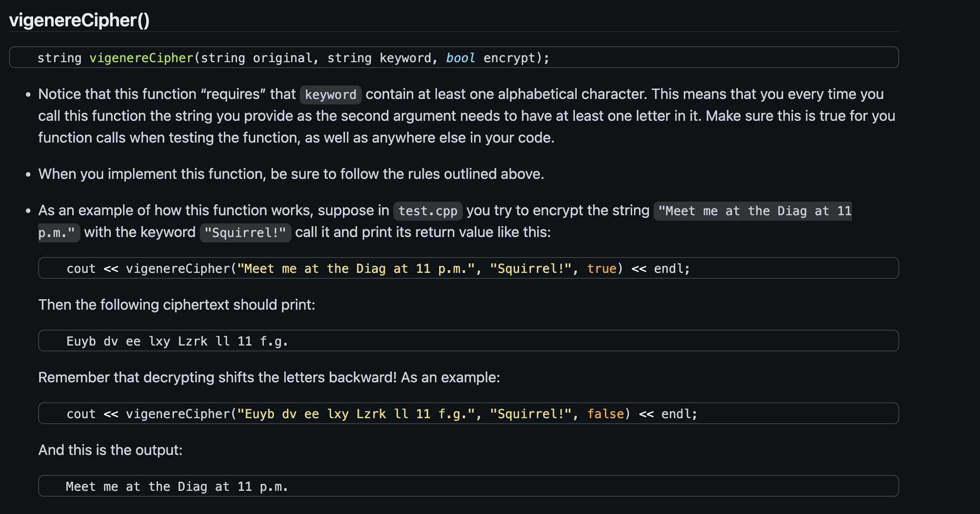980x514 pixels.
Task: Click the vigenereCipher() heading
Action: [79, 20]
